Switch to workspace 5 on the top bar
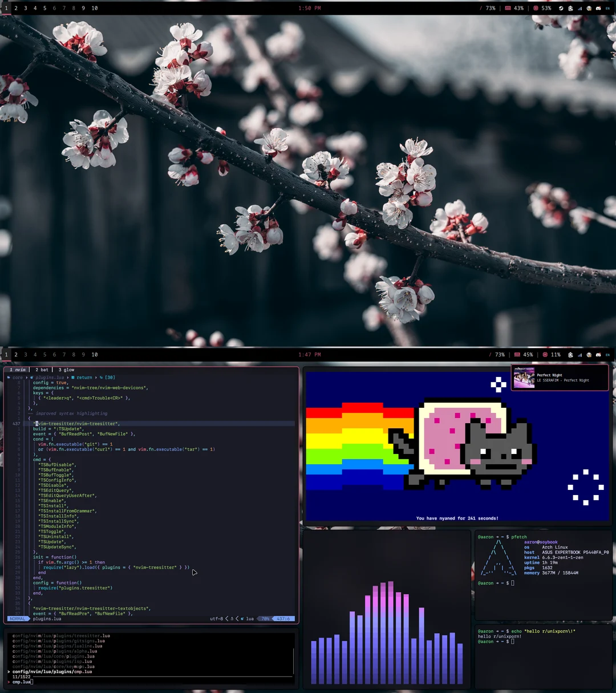The image size is (616, 693). point(44,8)
